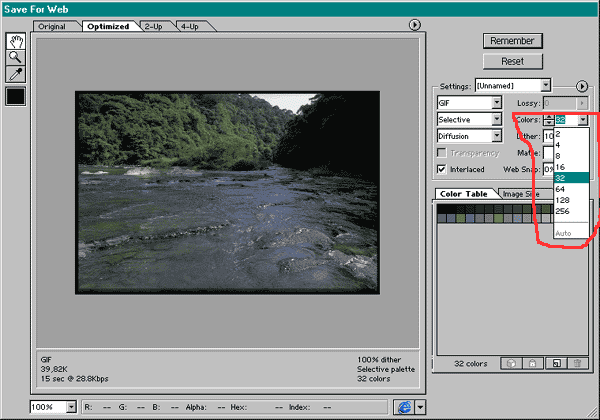Choose 64 colors from the list
The image size is (600, 420).
pos(571,189)
